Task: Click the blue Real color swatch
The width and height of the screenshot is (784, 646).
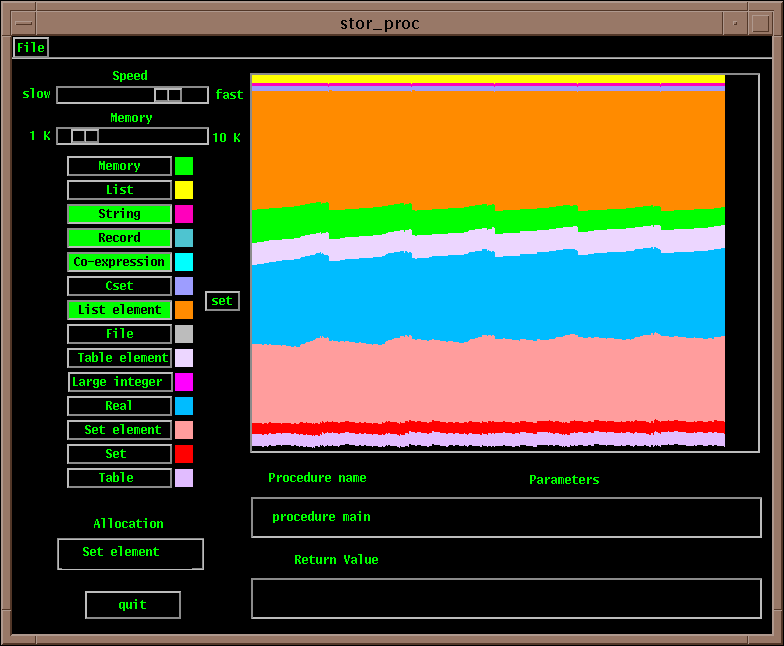Action: (184, 406)
